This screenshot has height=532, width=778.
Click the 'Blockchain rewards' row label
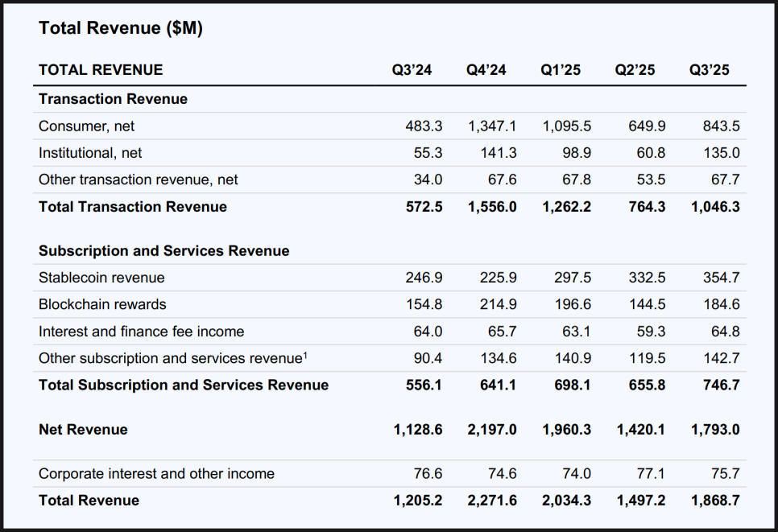pos(102,304)
